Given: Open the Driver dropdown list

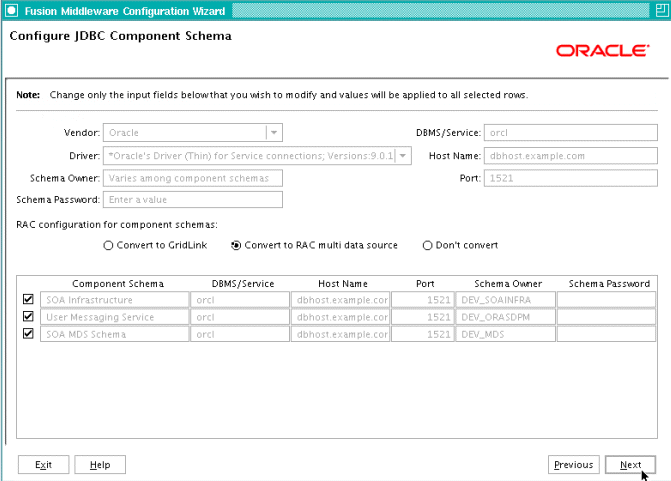Looking at the screenshot, I should coord(403,156).
